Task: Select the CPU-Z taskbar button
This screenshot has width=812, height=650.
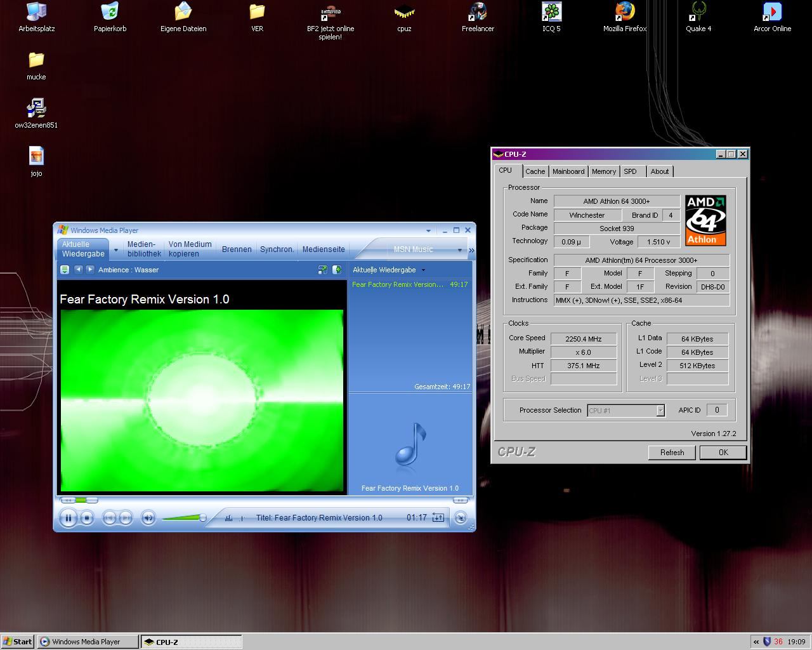Action: 191,642
